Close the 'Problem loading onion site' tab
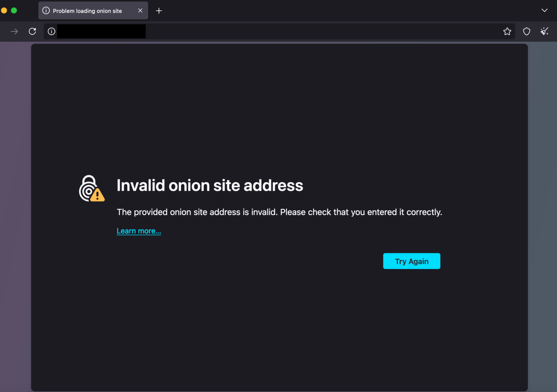This screenshot has width=557, height=392. click(140, 11)
